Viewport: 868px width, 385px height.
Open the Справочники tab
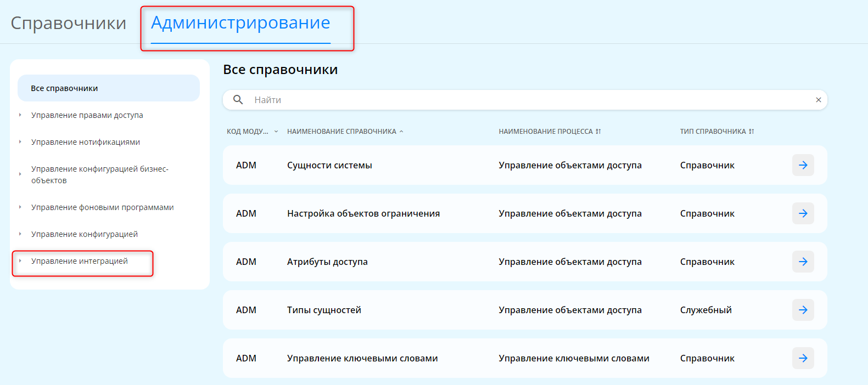(x=69, y=23)
